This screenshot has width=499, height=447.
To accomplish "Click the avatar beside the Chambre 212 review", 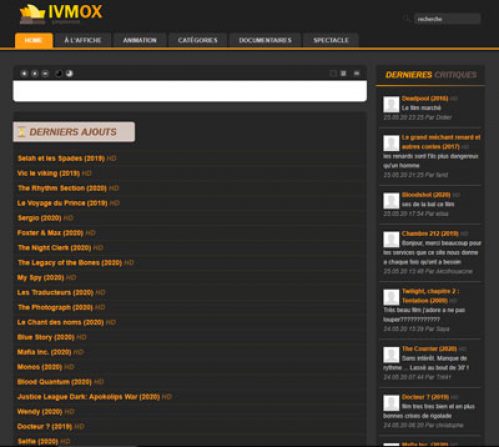I will (x=391, y=239).
